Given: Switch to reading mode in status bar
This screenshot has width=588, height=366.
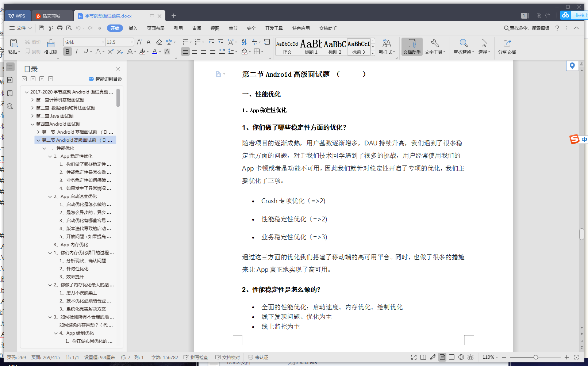Looking at the screenshot, I should 423,357.
